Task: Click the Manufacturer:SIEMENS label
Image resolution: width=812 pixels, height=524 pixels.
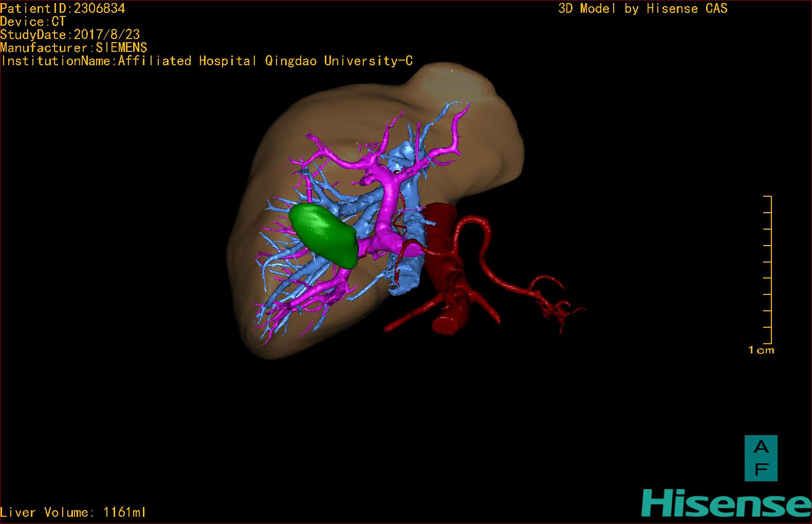Action: 74,48
